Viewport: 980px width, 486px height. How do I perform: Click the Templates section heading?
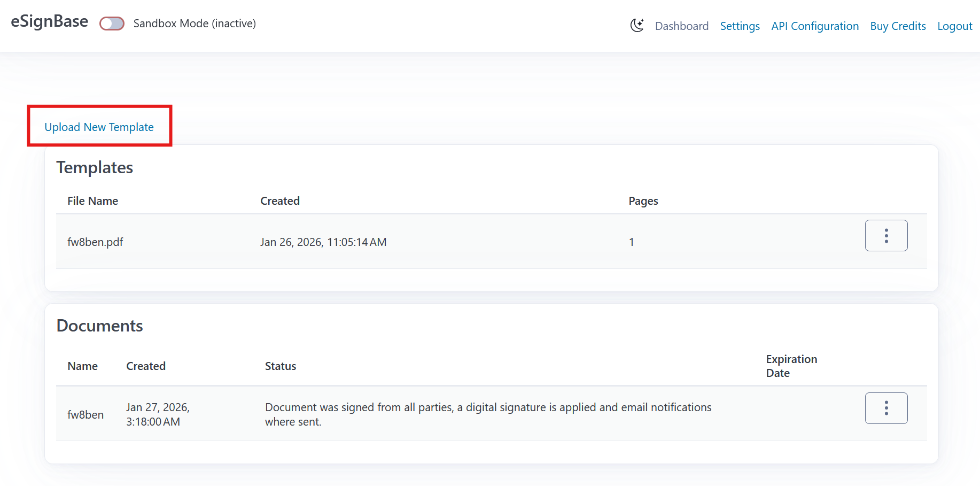95,167
